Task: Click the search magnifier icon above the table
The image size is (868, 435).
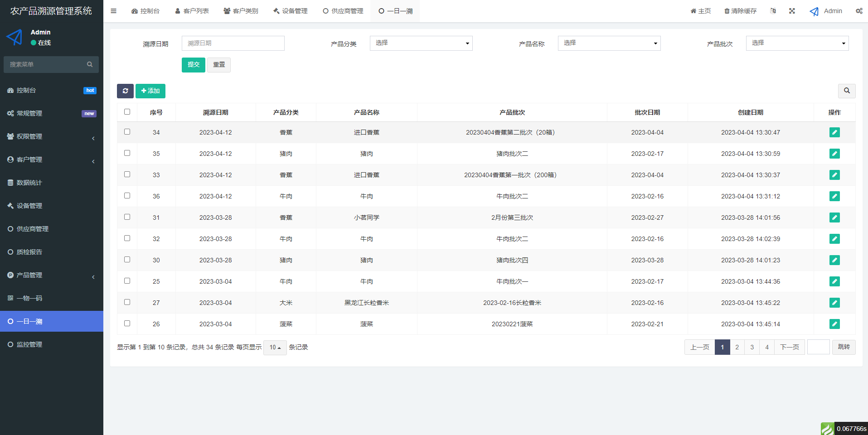Action: click(x=846, y=91)
